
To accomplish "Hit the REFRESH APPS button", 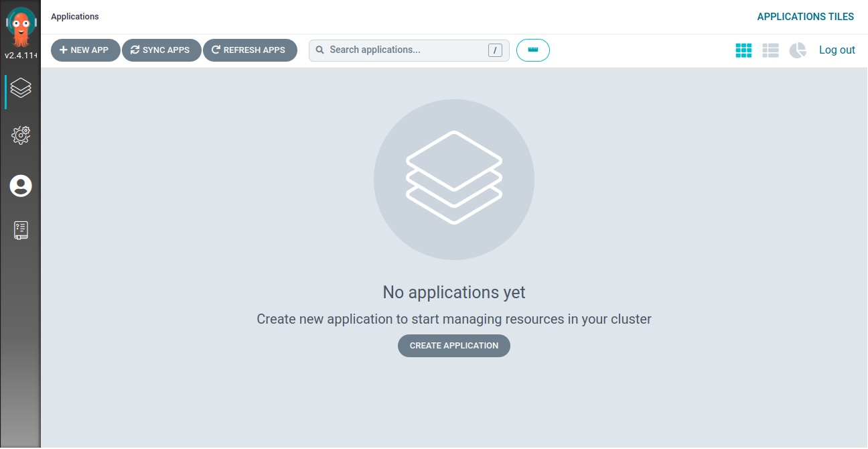I will click(249, 50).
